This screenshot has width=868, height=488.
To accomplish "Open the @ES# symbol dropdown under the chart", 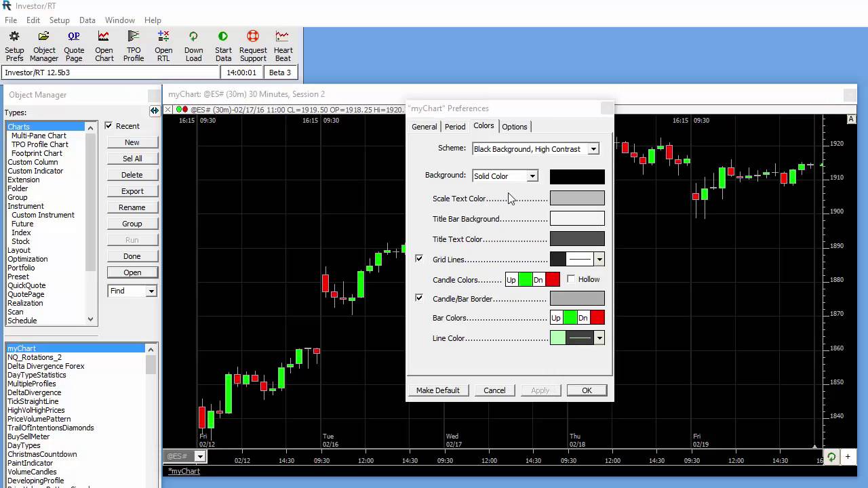I will [199, 456].
